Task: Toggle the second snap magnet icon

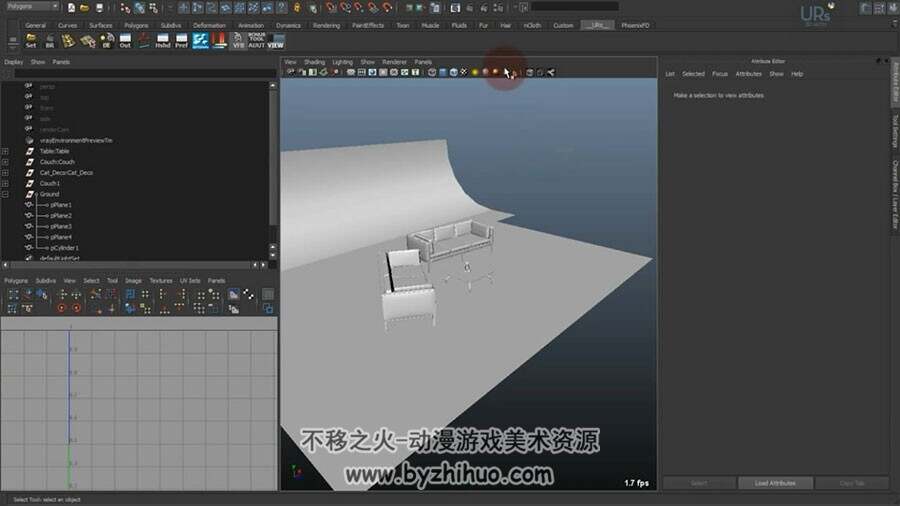Action: tap(345, 8)
